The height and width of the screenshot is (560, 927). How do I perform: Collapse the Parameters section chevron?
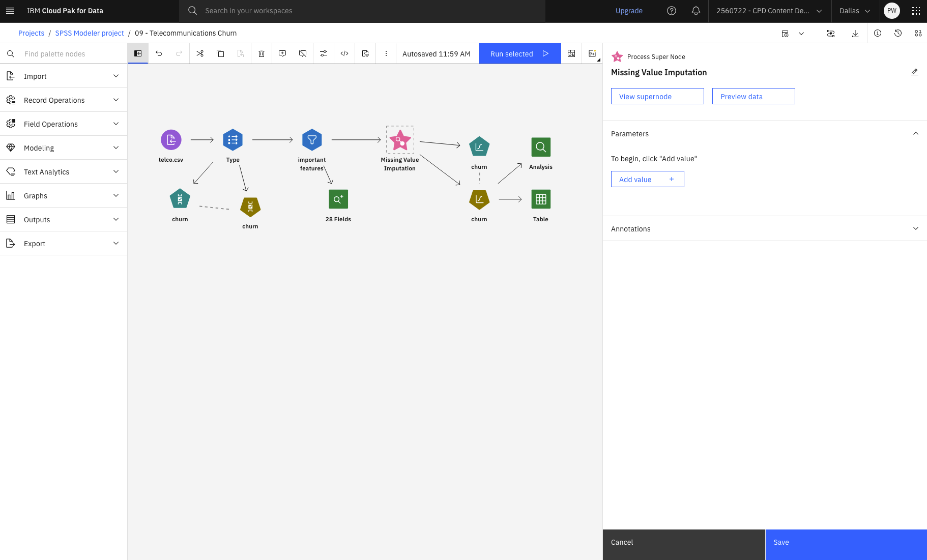click(916, 134)
